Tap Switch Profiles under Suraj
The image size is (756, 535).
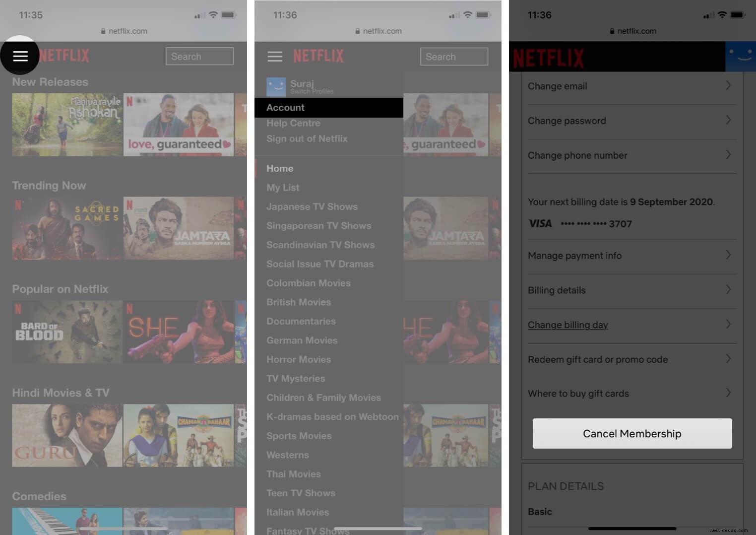pos(312,91)
